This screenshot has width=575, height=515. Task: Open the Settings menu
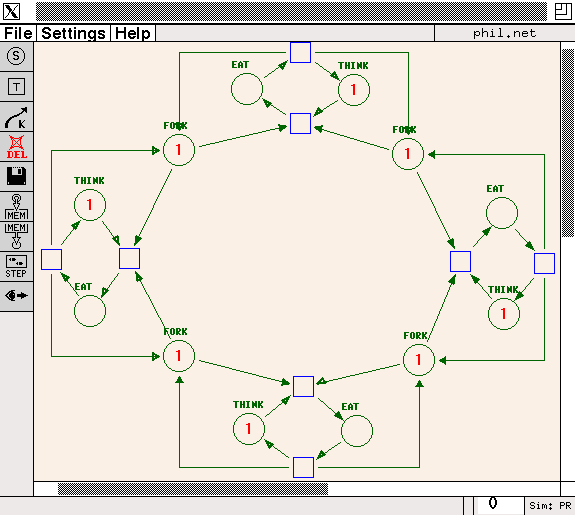(73, 33)
